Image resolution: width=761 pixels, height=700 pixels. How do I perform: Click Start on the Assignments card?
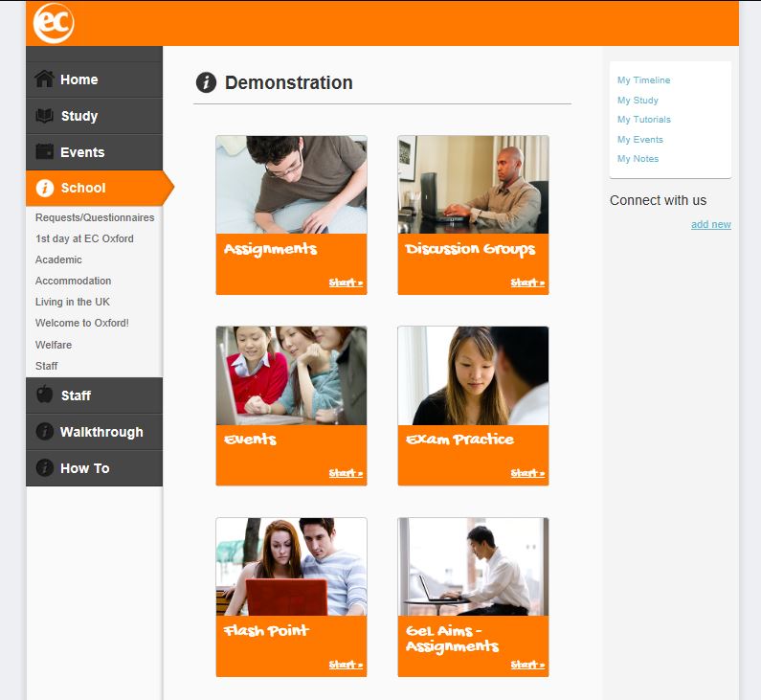pyautogui.click(x=346, y=282)
